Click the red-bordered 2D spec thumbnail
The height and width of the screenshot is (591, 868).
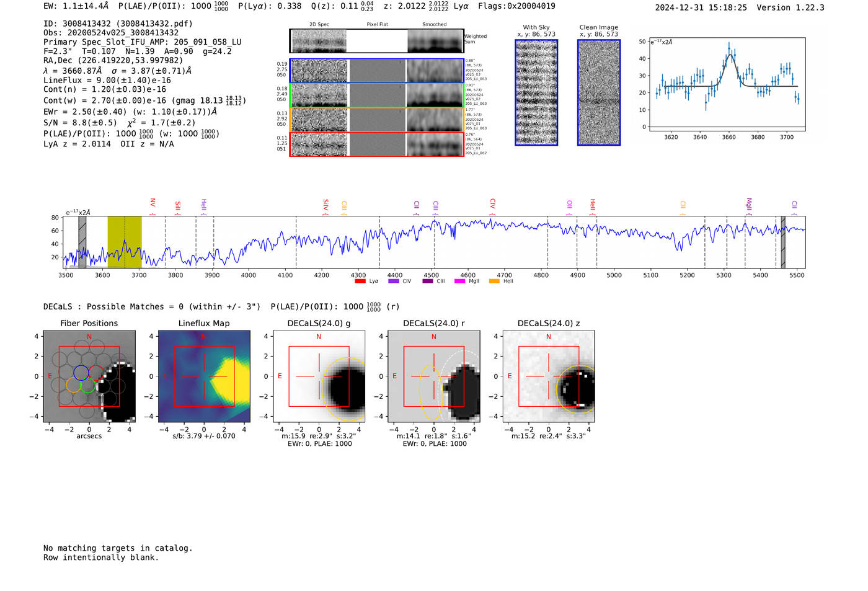coord(319,144)
